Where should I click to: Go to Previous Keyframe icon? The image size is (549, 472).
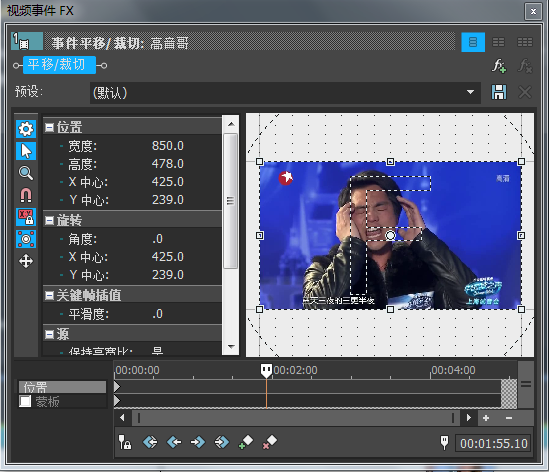[x=174, y=442]
